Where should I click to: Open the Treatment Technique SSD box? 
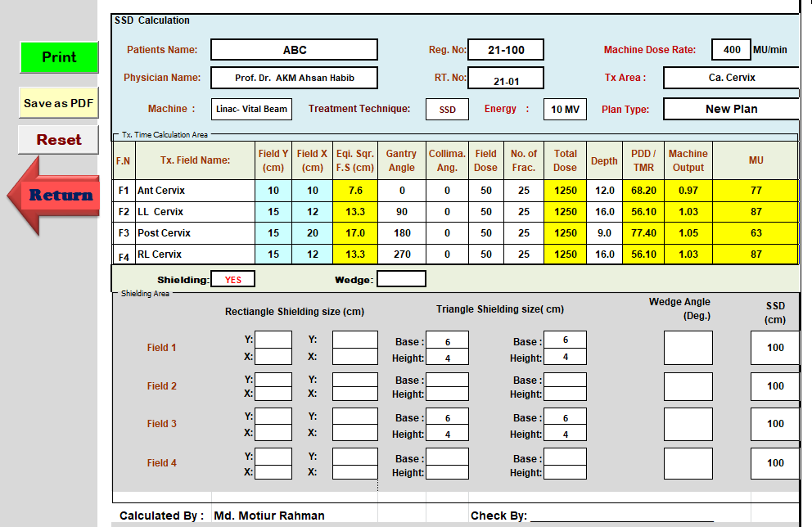[x=447, y=109]
